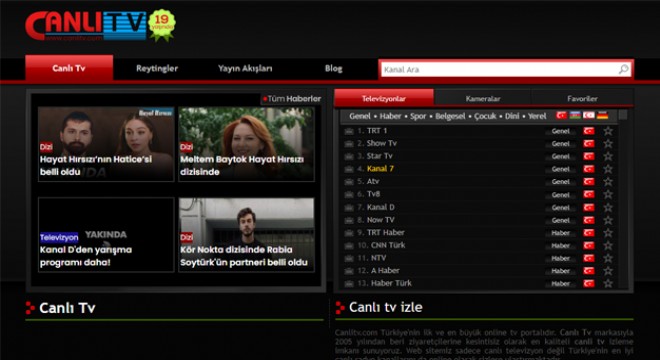The width and height of the screenshot is (660, 360).
Task: Add Star Tv to favorites star
Action: click(x=608, y=156)
